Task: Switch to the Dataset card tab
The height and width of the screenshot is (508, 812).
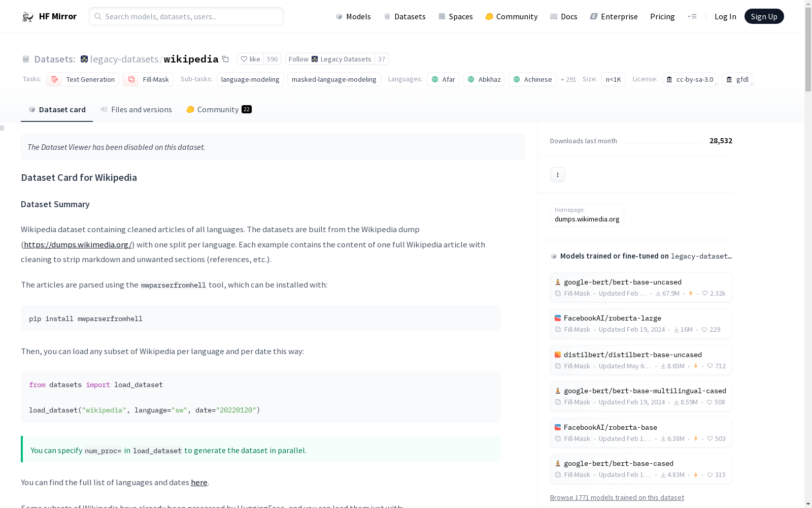Action: pyautogui.click(x=57, y=109)
